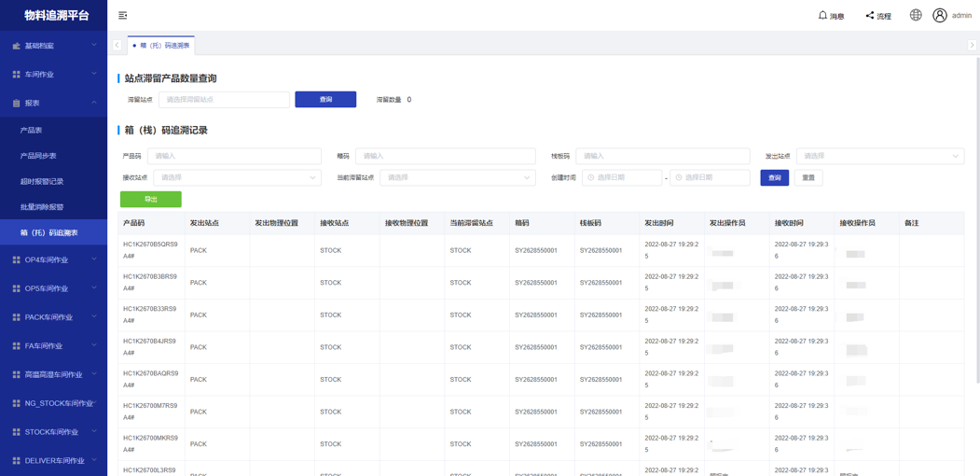Collapse the 报表 menu chevron

[x=94, y=103]
